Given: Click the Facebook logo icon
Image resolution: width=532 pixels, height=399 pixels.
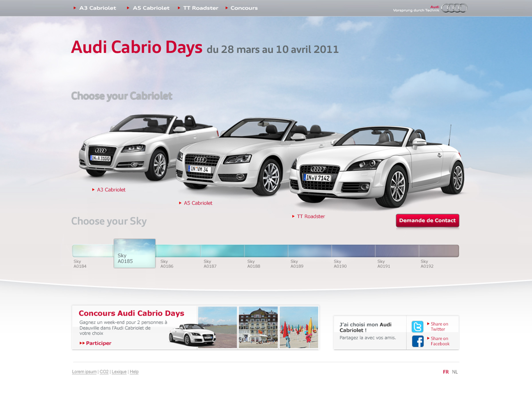Looking at the screenshot, I should coord(418,341).
